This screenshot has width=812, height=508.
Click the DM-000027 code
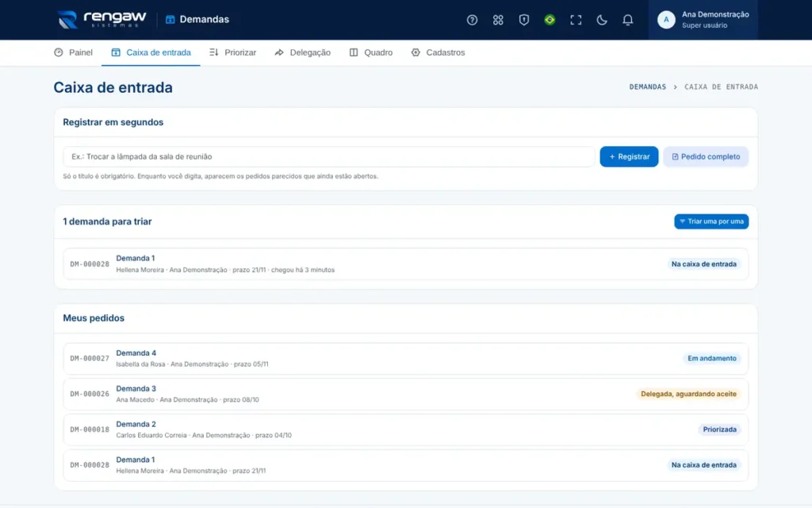(x=90, y=358)
